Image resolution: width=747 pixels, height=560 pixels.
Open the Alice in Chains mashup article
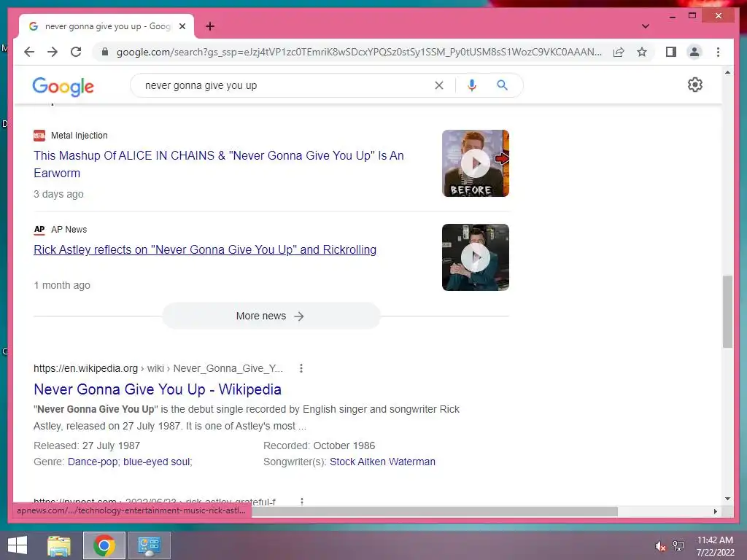pyautogui.click(x=219, y=164)
